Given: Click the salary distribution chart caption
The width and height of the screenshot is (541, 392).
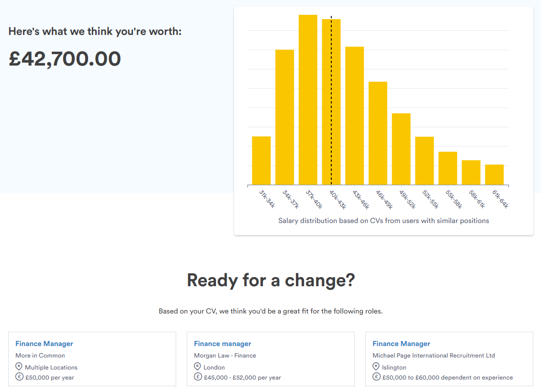Looking at the screenshot, I should 383,221.
